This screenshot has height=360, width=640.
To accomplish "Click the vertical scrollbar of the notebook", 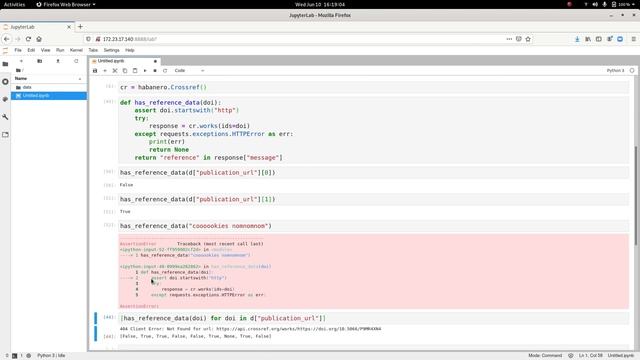I will point(636,196).
